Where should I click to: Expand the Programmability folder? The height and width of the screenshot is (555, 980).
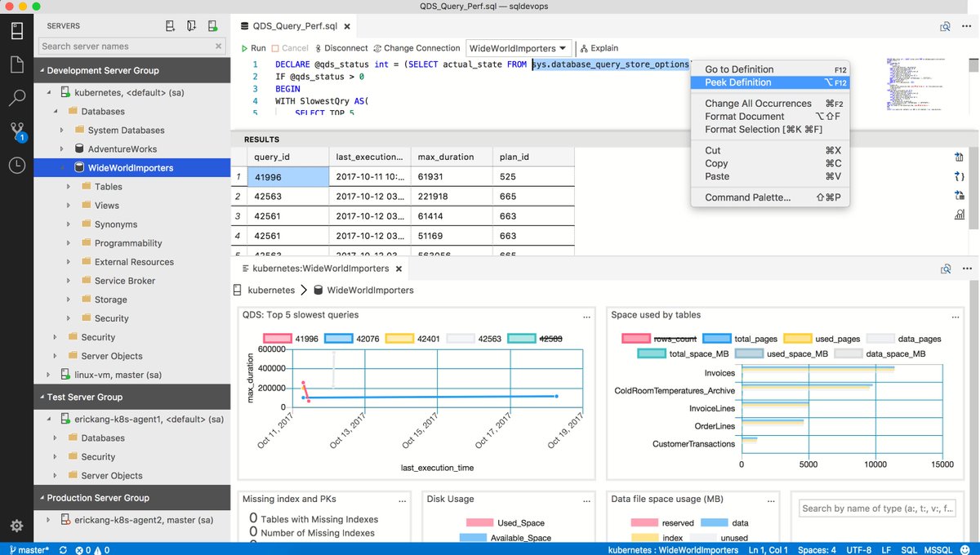click(x=69, y=242)
